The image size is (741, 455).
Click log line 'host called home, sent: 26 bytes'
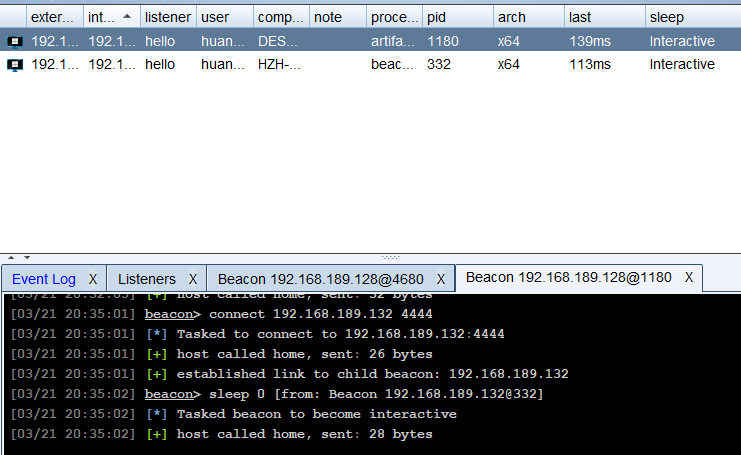pos(305,354)
